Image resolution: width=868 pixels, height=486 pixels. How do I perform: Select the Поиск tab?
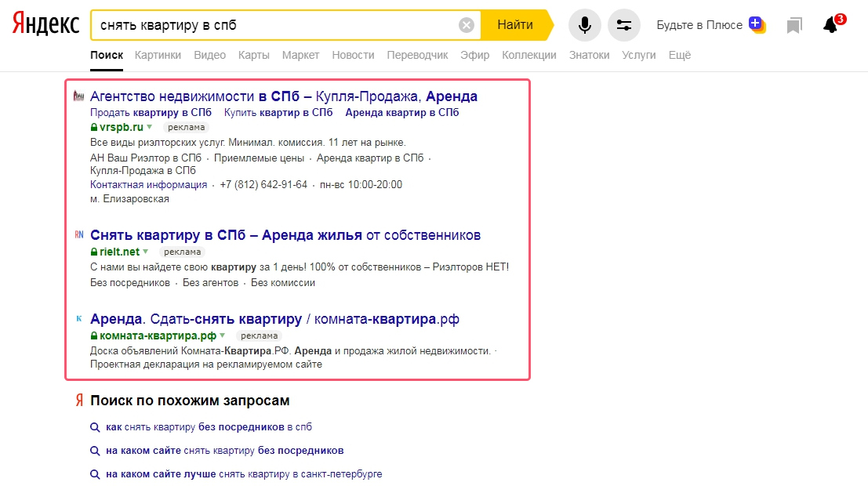[107, 55]
